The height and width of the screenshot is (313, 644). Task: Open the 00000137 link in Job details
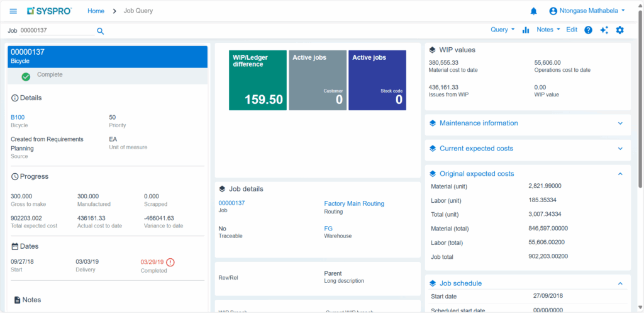[x=231, y=203]
